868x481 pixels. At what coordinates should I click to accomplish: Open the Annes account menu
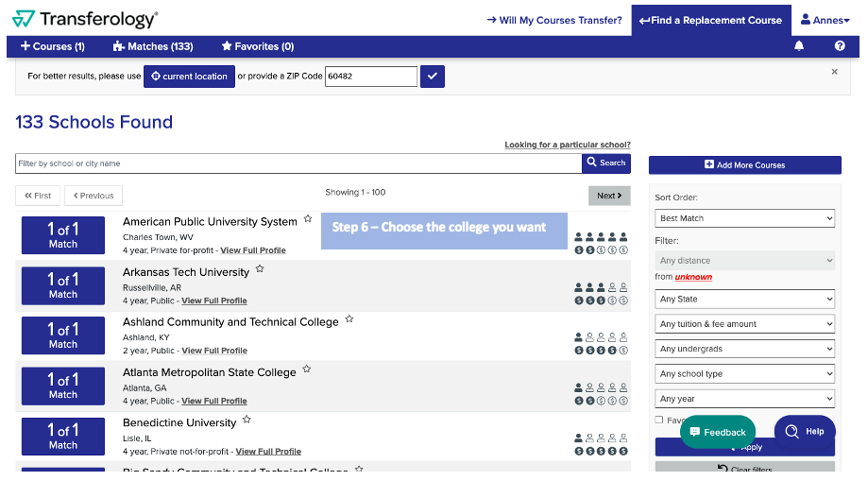[x=825, y=20]
